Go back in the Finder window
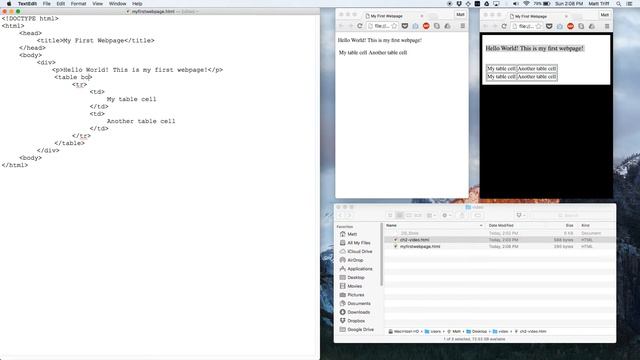Screen dimensions: 640x360 (340, 215)
